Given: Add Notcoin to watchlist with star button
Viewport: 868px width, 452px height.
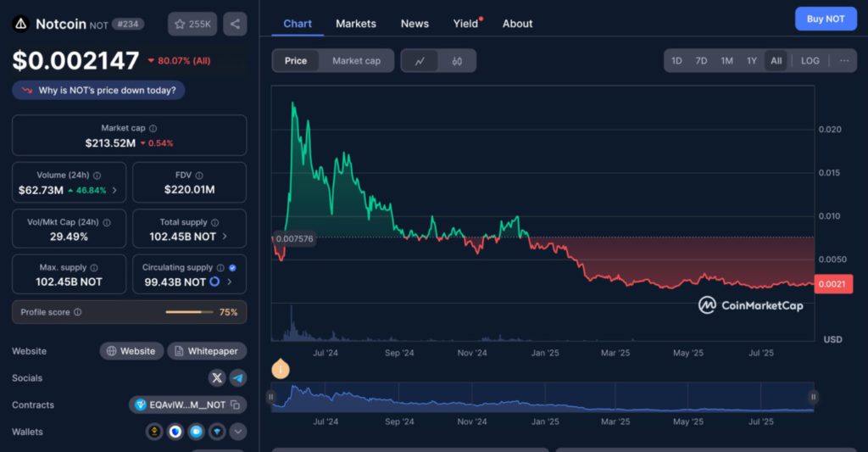Looking at the screenshot, I should click(192, 24).
